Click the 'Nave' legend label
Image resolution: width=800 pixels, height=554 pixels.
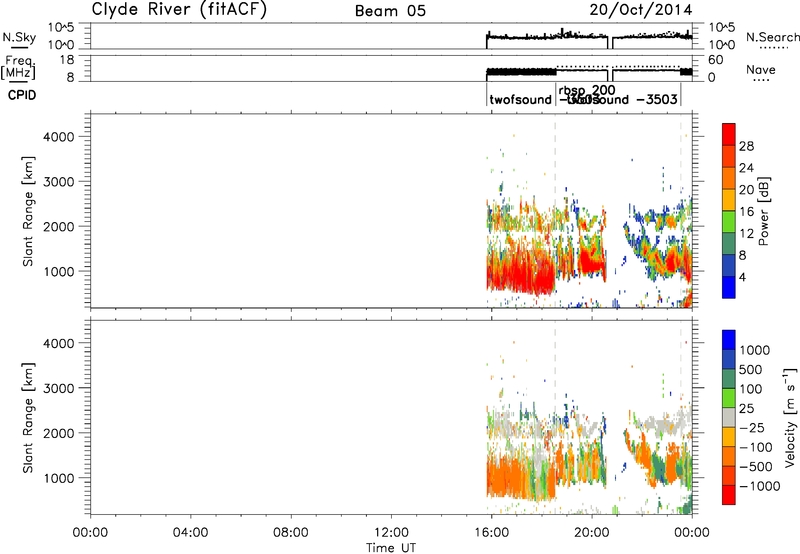tap(761, 70)
